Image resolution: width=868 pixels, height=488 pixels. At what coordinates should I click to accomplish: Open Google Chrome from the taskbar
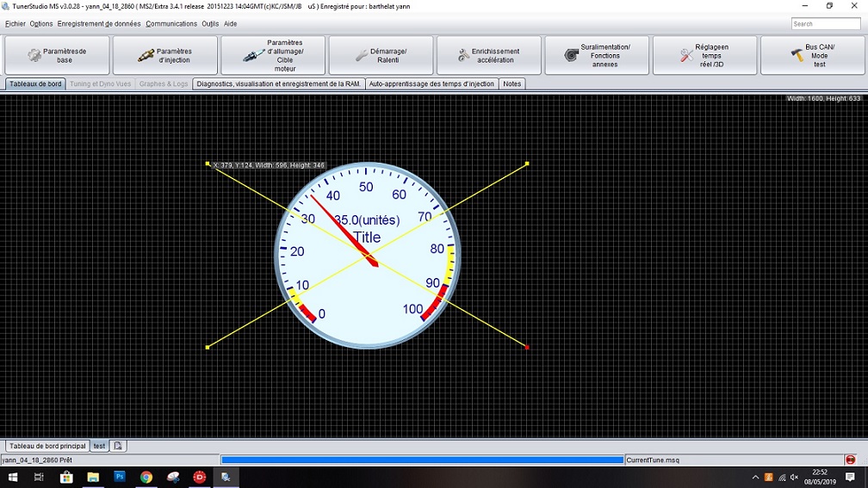click(x=146, y=477)
